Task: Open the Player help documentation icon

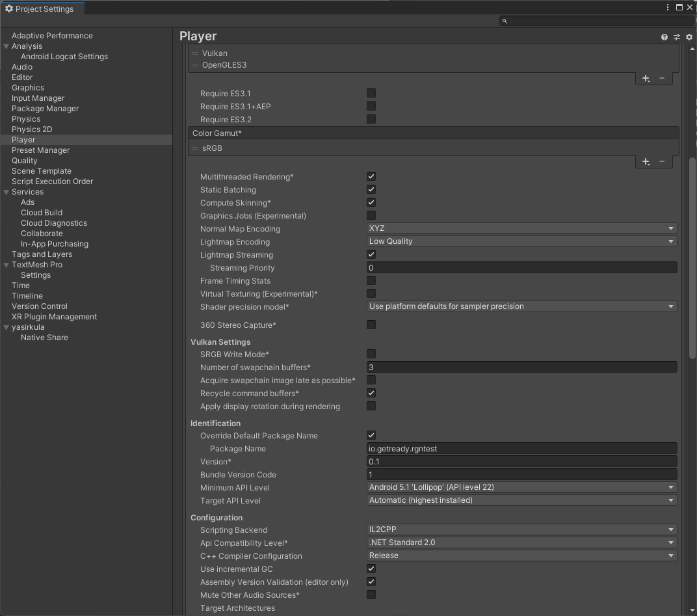Action: (x=664, y=37)
